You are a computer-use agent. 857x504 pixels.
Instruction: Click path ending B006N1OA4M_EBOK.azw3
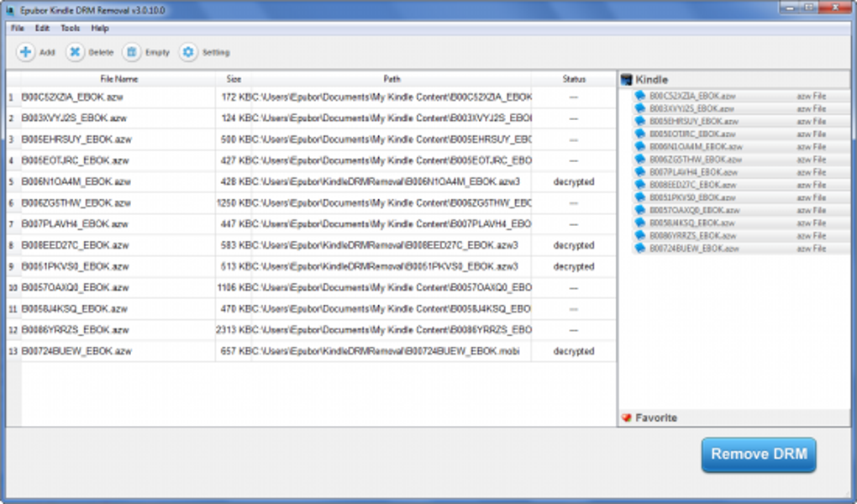[x=386, y=181]
